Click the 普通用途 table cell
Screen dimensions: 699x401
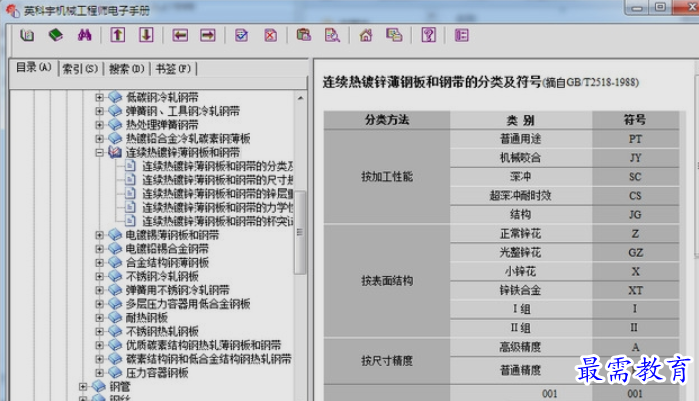point(521,139)
